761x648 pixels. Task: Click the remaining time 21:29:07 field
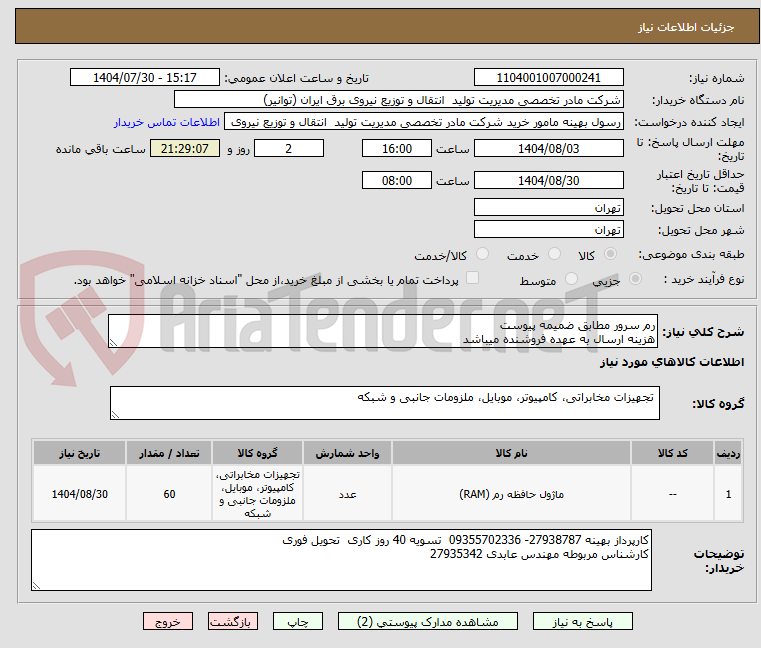click(184, 149)
